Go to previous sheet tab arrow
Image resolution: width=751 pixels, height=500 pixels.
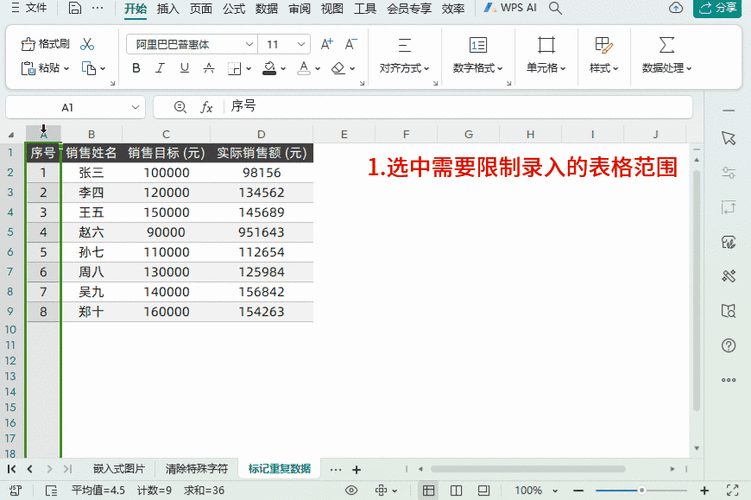tap(30, 469)
